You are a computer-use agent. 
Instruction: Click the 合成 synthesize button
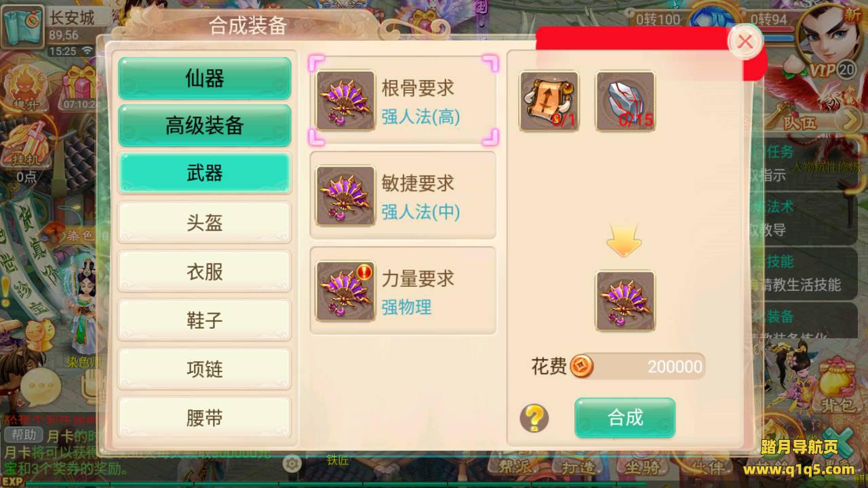[625, 418]
